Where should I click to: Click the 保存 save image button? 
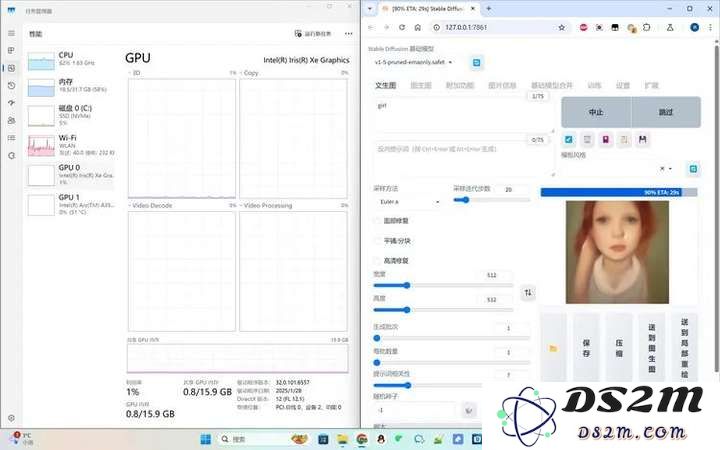586,349
